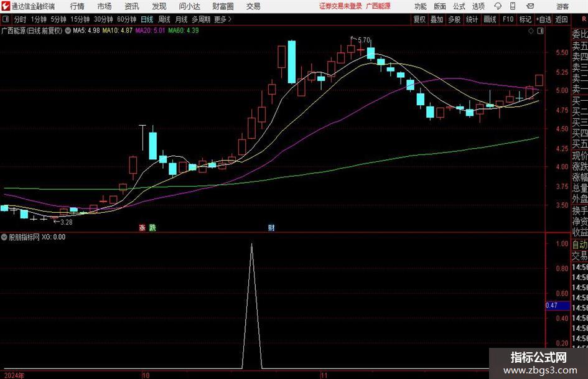Click the 复权 toolbar button
This screenshot has width=588, height=379.
pos(419,19)
